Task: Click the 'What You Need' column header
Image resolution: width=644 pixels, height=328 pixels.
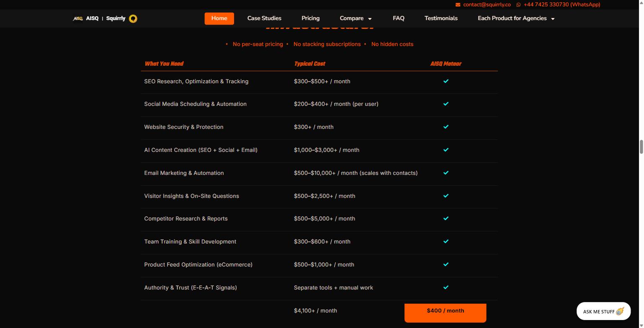Action: point(164,64)
